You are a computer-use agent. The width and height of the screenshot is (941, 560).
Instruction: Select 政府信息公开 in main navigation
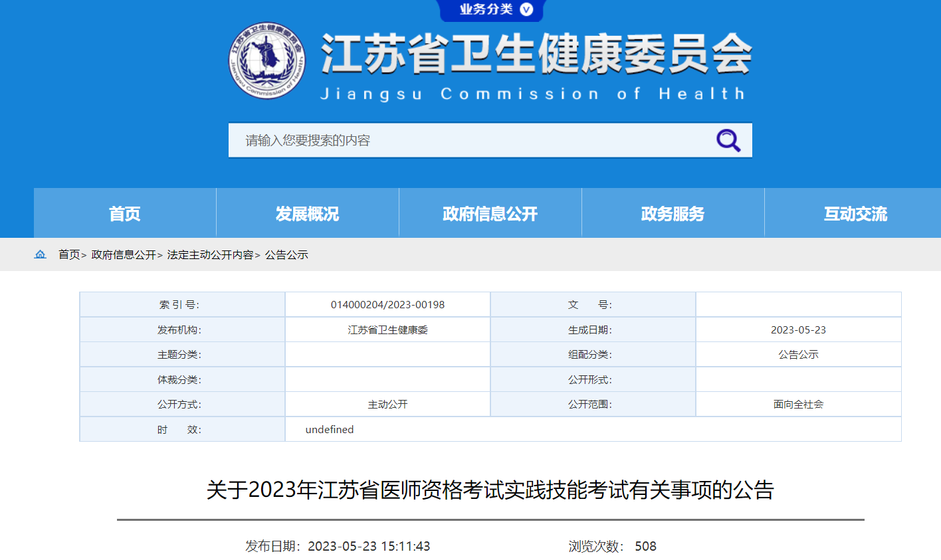coord(490,214)
